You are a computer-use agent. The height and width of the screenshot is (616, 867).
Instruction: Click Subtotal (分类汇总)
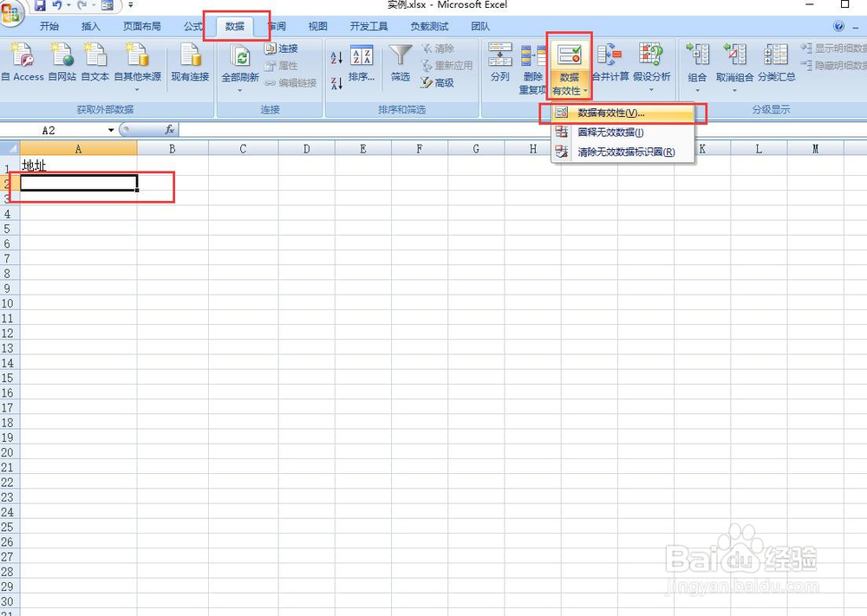[x=776, y=63]
